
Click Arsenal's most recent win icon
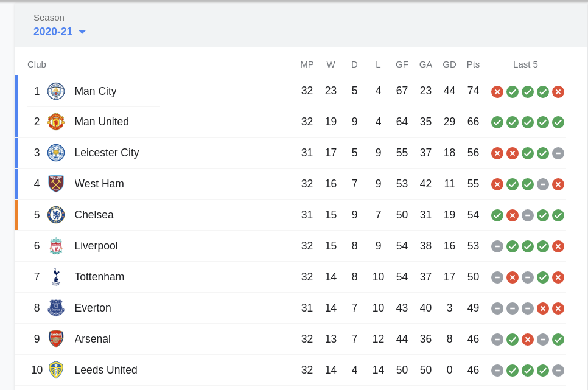click(558, 340)
